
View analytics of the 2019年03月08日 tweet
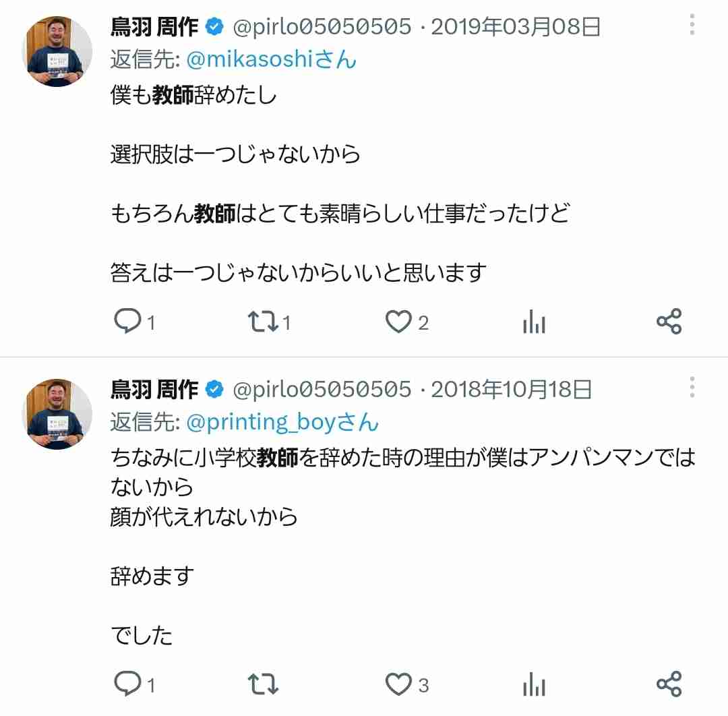[534, 322]
